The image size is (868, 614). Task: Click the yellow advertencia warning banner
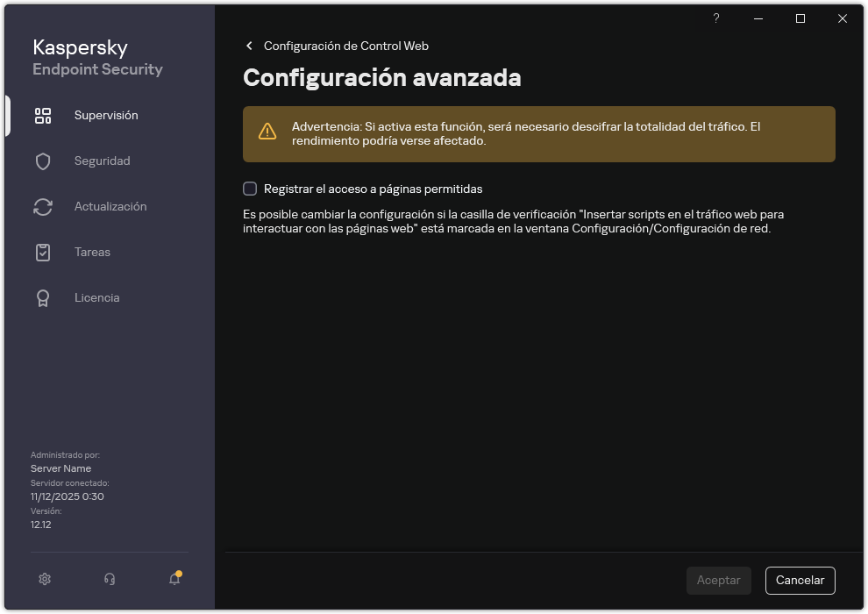coord(538,133)
